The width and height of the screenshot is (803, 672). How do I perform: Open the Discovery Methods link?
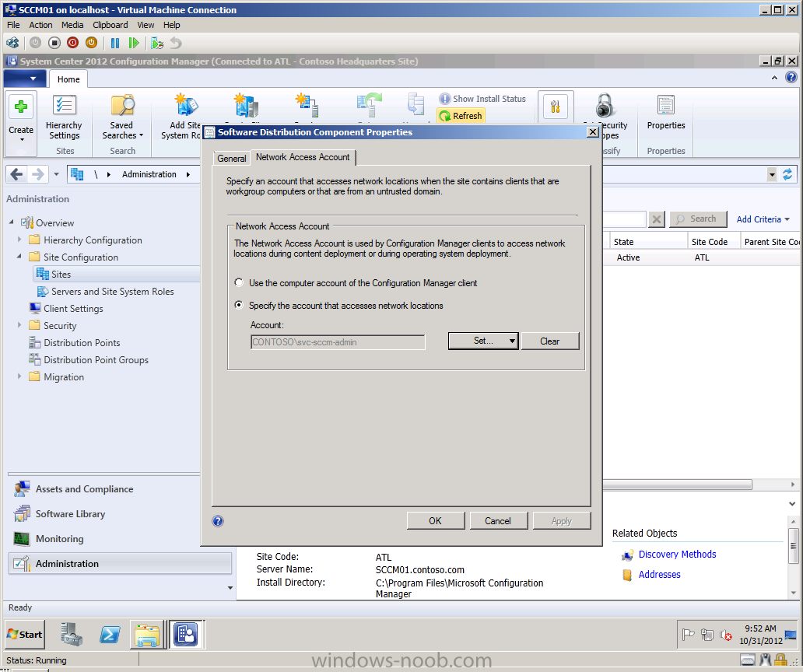click(x=677, y=555)
